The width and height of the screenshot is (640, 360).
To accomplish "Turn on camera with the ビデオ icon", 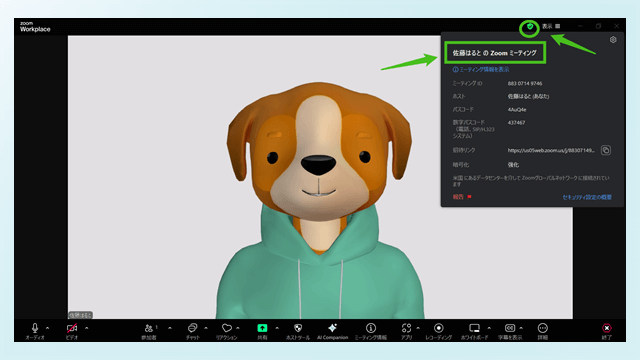I will [x=72, y=331].
